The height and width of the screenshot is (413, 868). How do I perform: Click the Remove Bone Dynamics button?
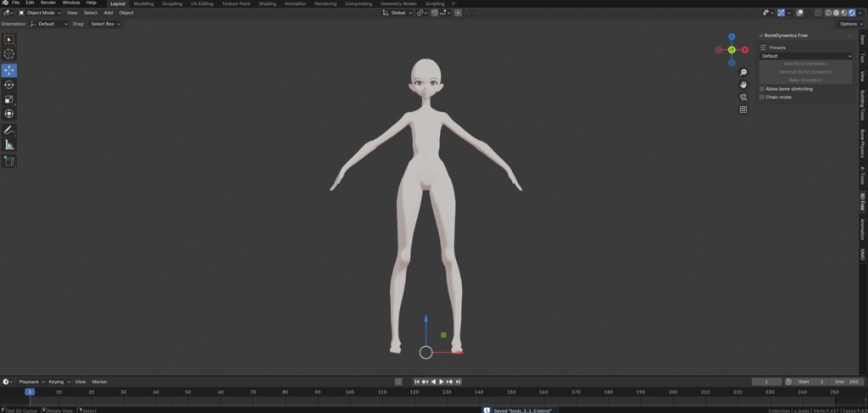point(805,72)
